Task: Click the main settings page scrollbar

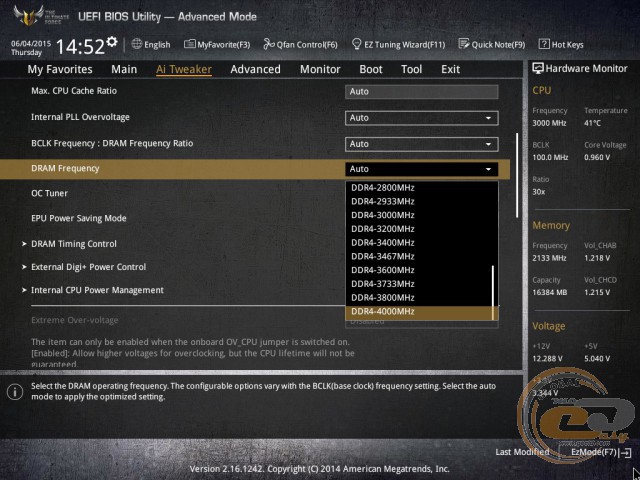Action: 517,176
